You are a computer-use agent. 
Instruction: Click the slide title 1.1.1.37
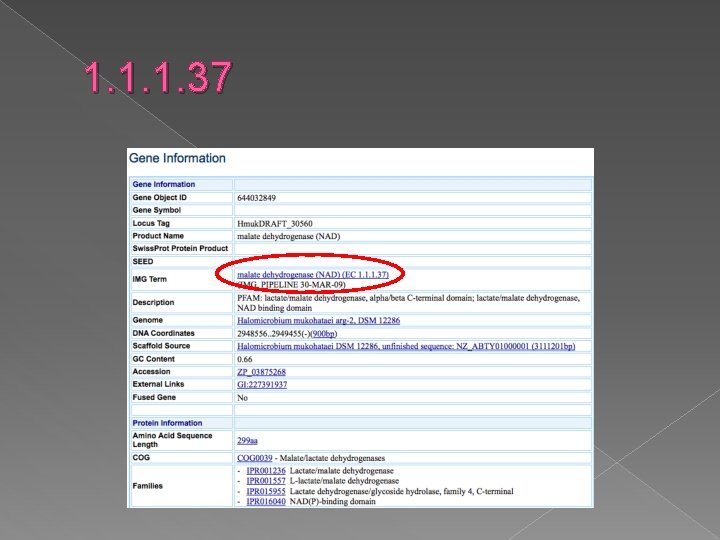(158, 77)
